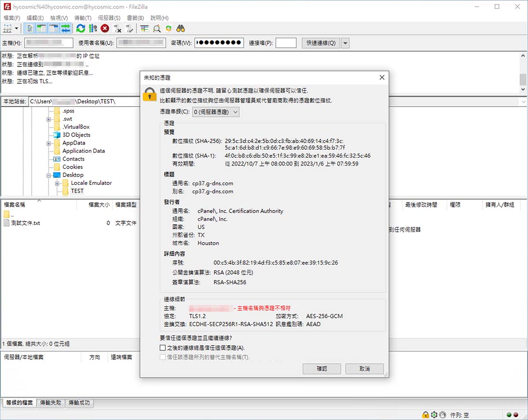Open the quickconnect history dropdown arrow

[x=345, y=43]
